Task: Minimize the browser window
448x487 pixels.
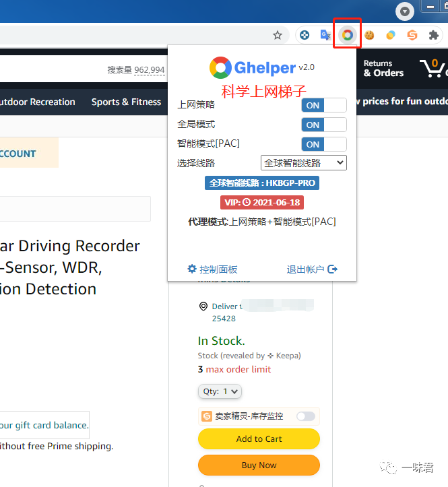Action: [430, 7]
